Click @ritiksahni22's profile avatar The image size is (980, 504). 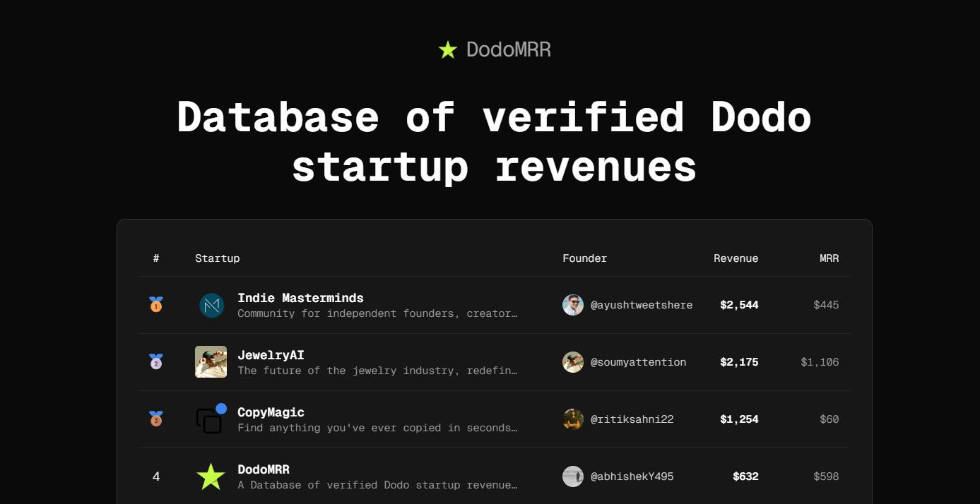click(573, 419)
